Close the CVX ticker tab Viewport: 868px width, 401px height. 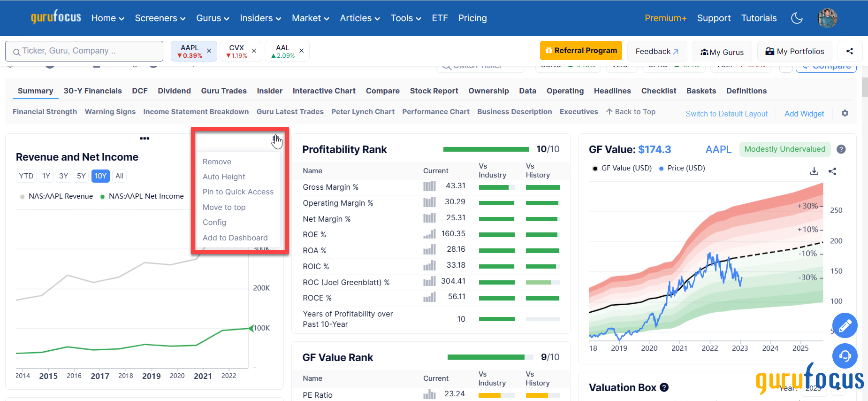pyautogui.click(x=254, y=51)
